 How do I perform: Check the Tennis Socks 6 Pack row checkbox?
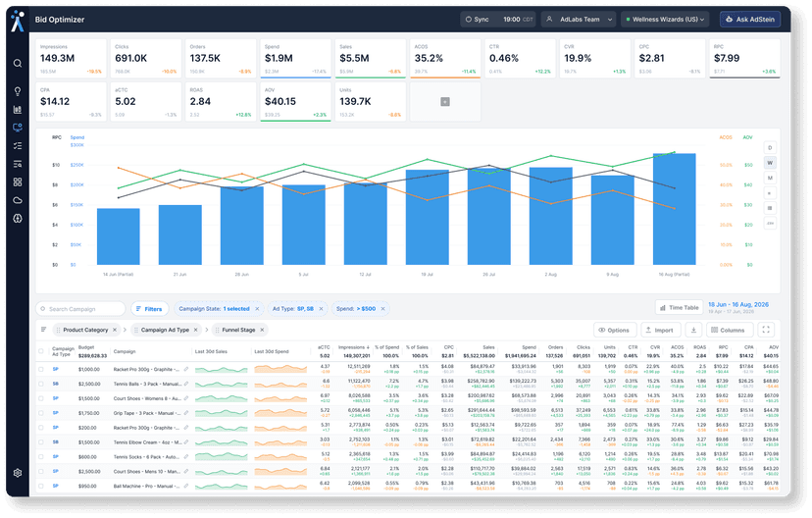(x=41, y=457)
